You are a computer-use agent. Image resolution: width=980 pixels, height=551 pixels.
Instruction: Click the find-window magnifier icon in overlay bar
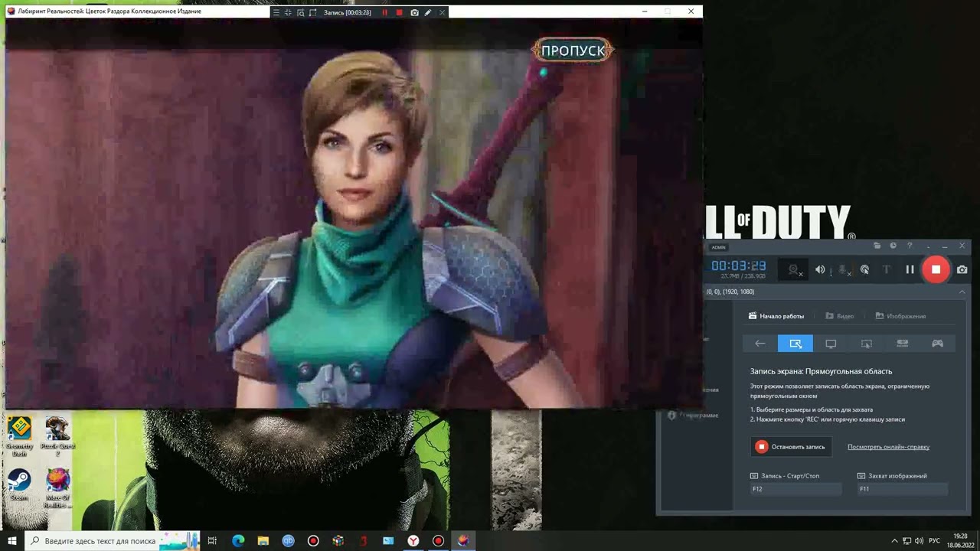(x=300, y=12)
